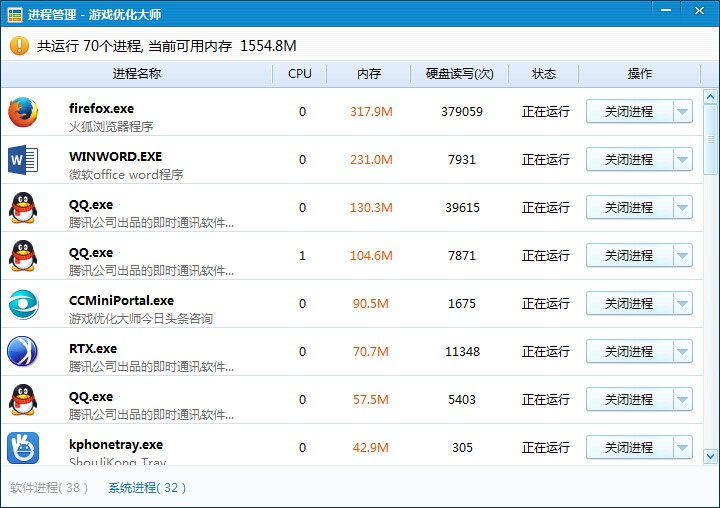Image resolution: width=720 pixels, height=508 pixels.
Task: Open dropdown arrow for RTX.exe row
Action: click(683, 351)
